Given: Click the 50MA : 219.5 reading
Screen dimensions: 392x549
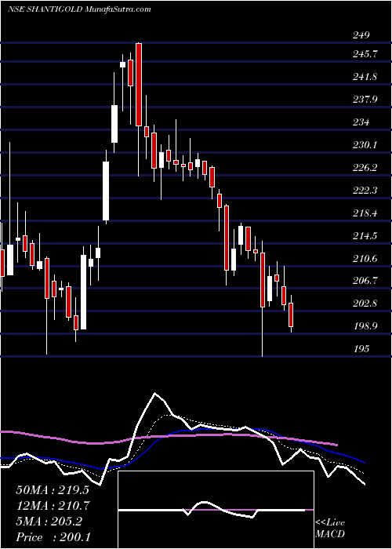Looking at the screenshot, I should click(53, 490).
